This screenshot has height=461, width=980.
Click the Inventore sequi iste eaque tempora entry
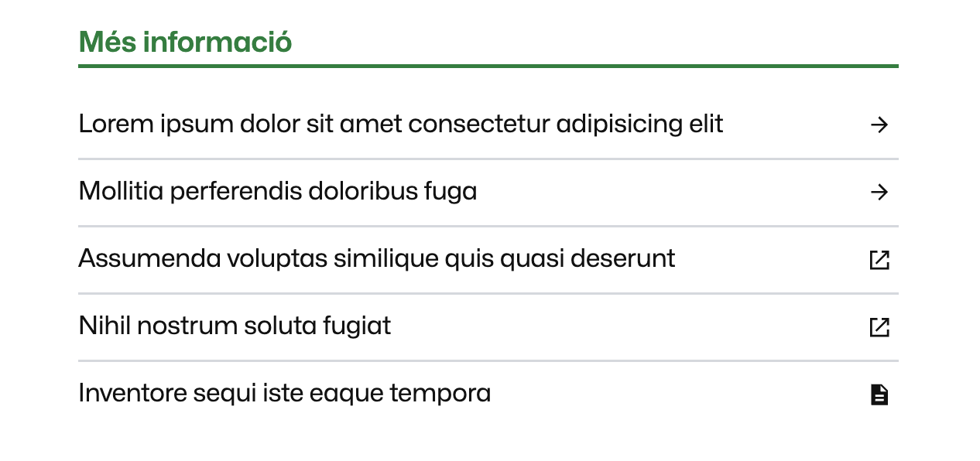coord(284,393)
